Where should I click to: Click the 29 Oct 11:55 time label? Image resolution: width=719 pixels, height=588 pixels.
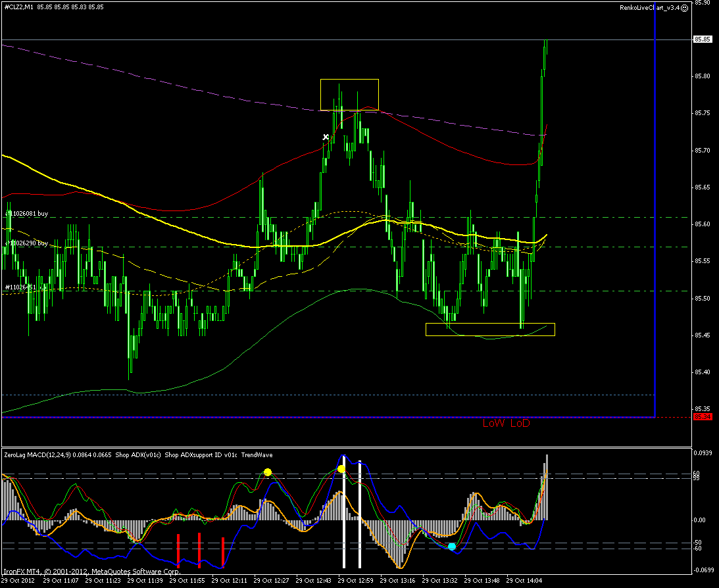pos(187,581)
